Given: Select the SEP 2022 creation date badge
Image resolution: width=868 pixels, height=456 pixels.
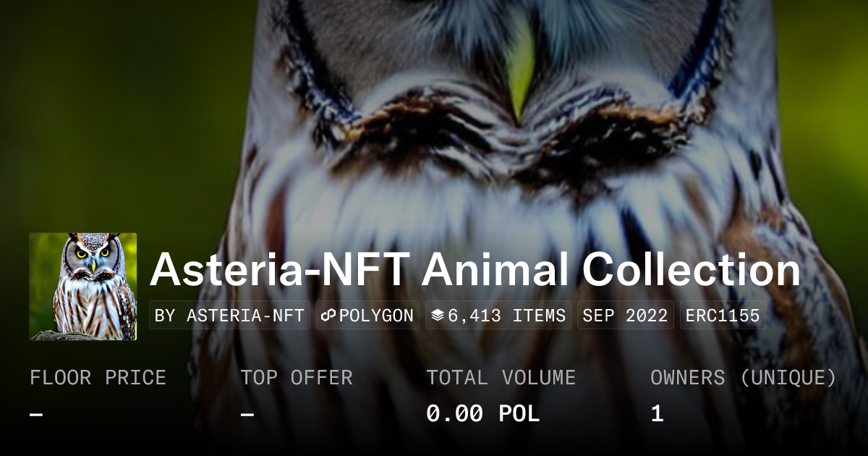Looking at the screenshot, I should point(624,314).
